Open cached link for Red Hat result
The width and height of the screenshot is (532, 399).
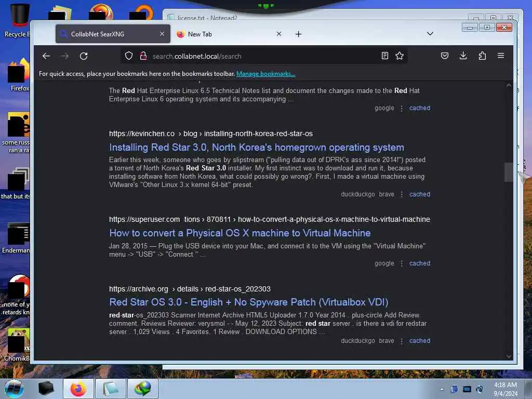coord(420,108)
